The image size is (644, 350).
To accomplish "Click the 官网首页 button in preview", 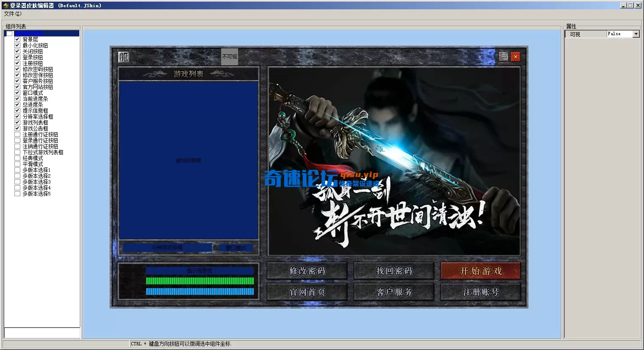I will [x=307, y=292].
